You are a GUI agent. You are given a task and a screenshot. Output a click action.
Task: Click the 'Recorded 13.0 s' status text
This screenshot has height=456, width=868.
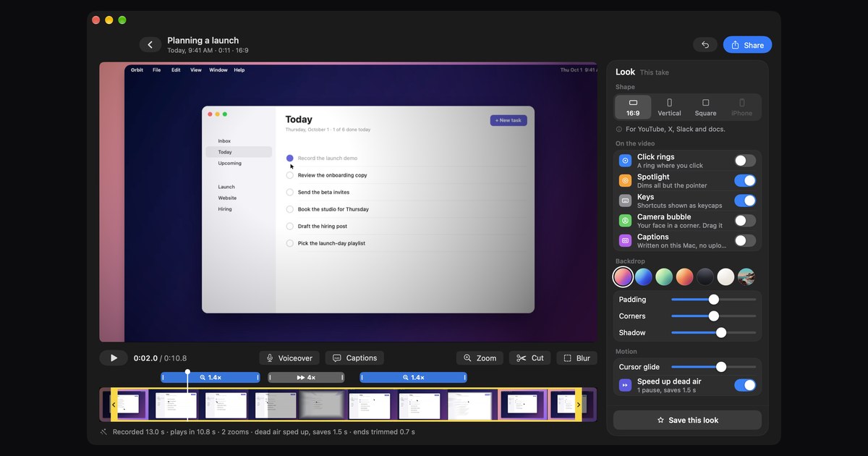pyautogui.click(x=140, y=432)
